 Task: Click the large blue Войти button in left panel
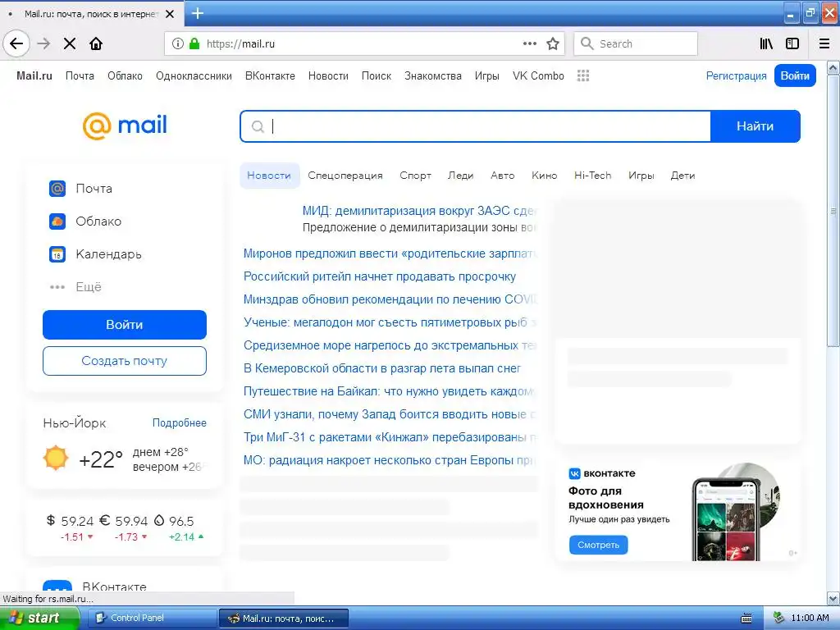pyautogui.click(x=125, y=325)
